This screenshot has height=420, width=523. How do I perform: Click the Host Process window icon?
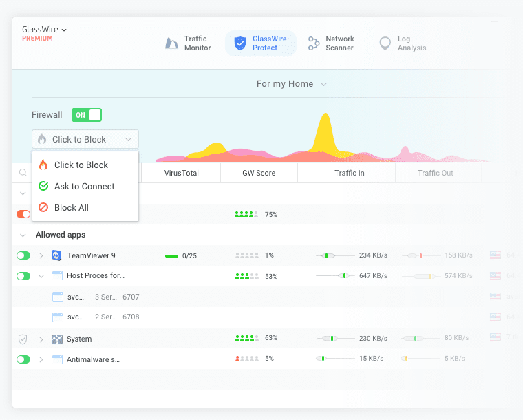click(57, 275)
